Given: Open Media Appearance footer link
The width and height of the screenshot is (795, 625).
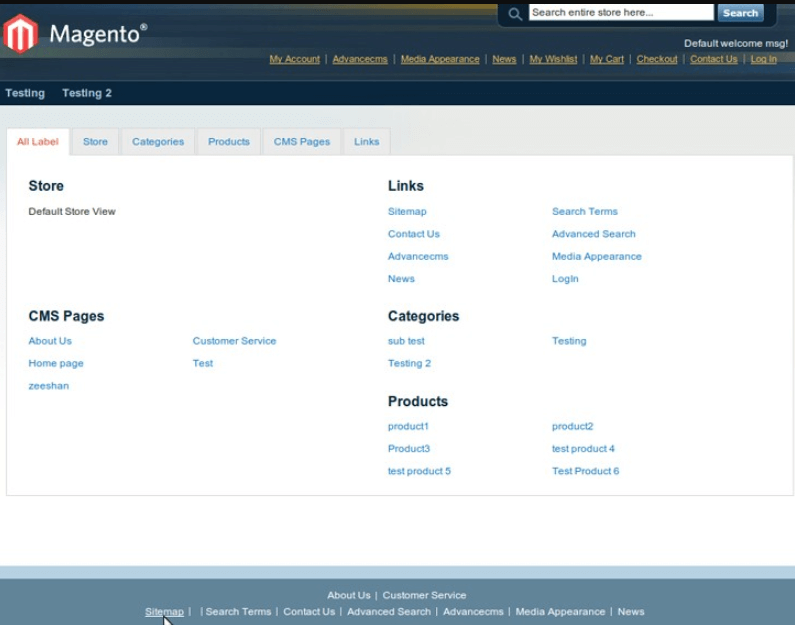Looking at the screenshot, I should pyautogui.click(x=560, y=612).
